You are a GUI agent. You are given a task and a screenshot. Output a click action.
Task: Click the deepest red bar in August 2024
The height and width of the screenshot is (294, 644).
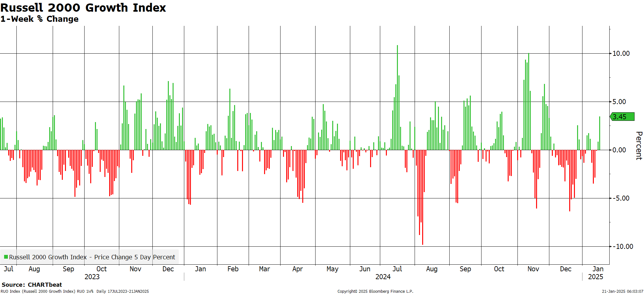pos(422,197)
